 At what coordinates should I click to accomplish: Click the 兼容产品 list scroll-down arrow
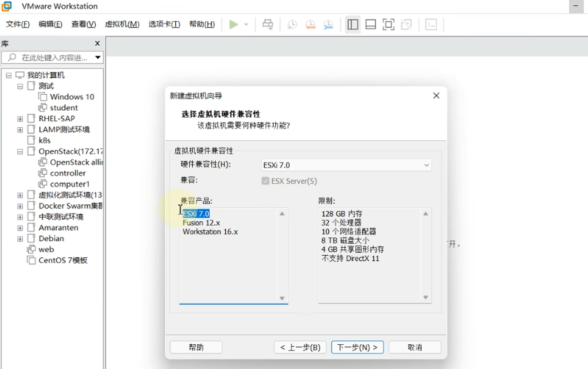pos(282,298)
